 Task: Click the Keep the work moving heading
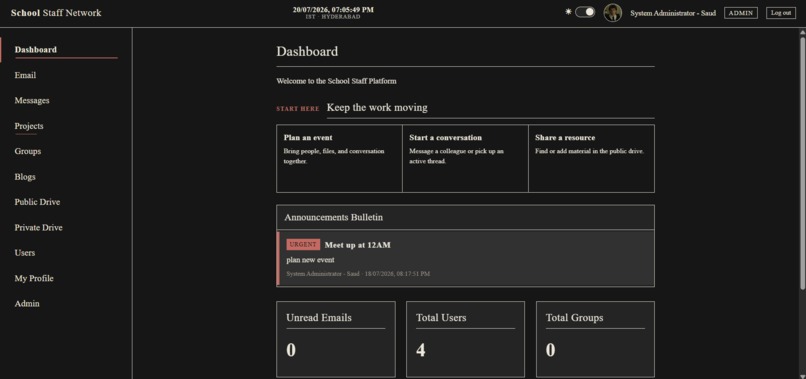[x=377, y=107]
